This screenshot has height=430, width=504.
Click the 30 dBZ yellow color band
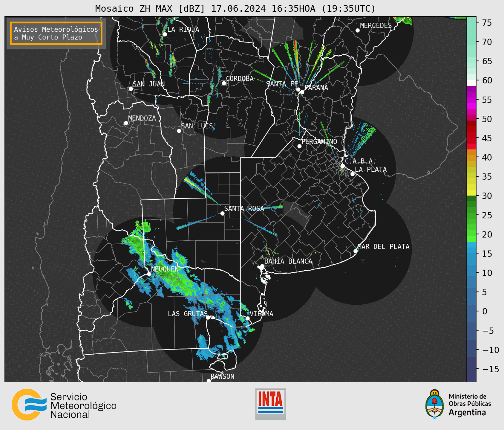[x=471, y=193]
